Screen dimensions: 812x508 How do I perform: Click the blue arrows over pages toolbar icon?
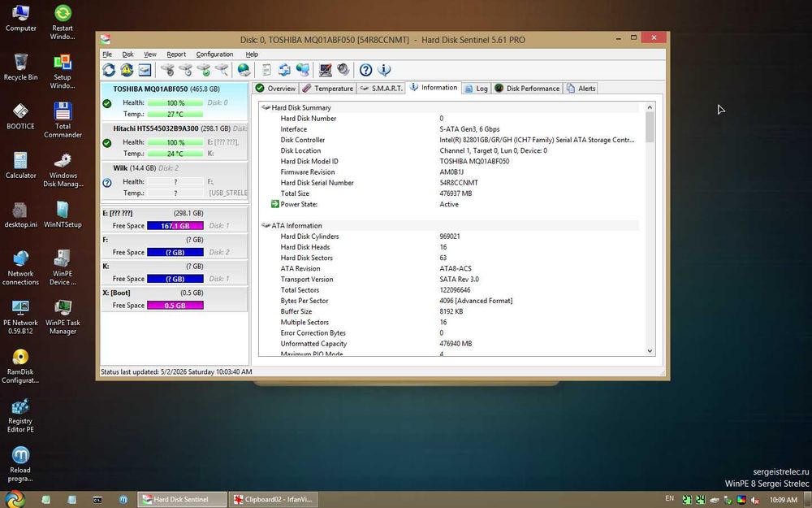coord(284,70)
